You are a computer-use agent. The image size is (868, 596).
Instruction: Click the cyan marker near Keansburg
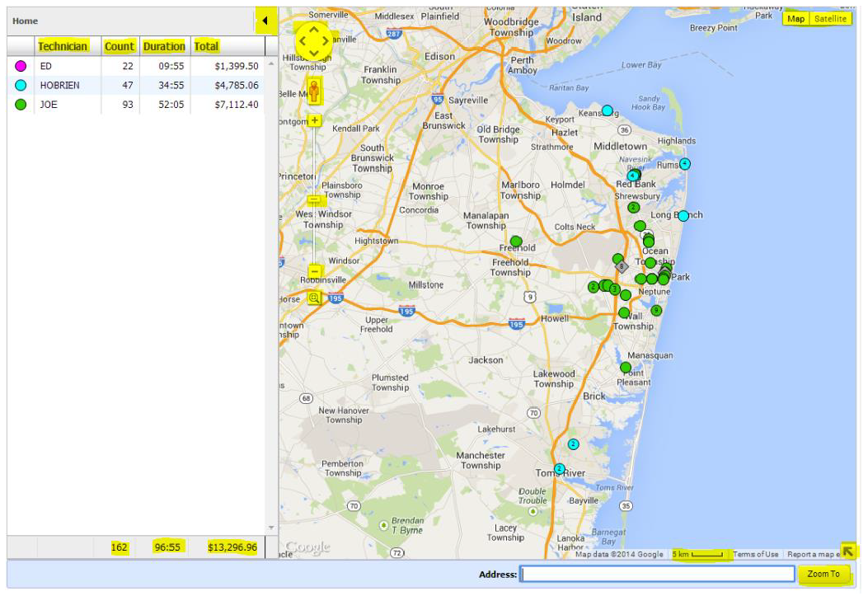pos(608,110)
